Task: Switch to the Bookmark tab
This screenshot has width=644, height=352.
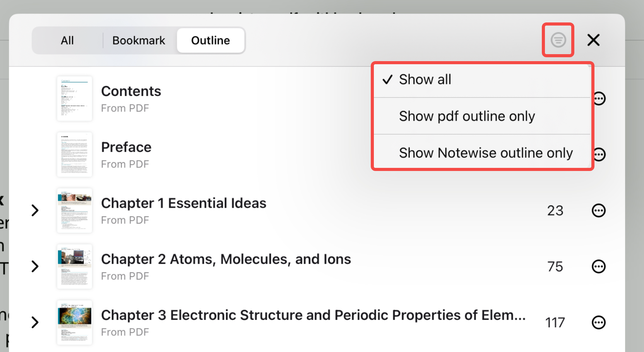Action: tap(139, 40)
